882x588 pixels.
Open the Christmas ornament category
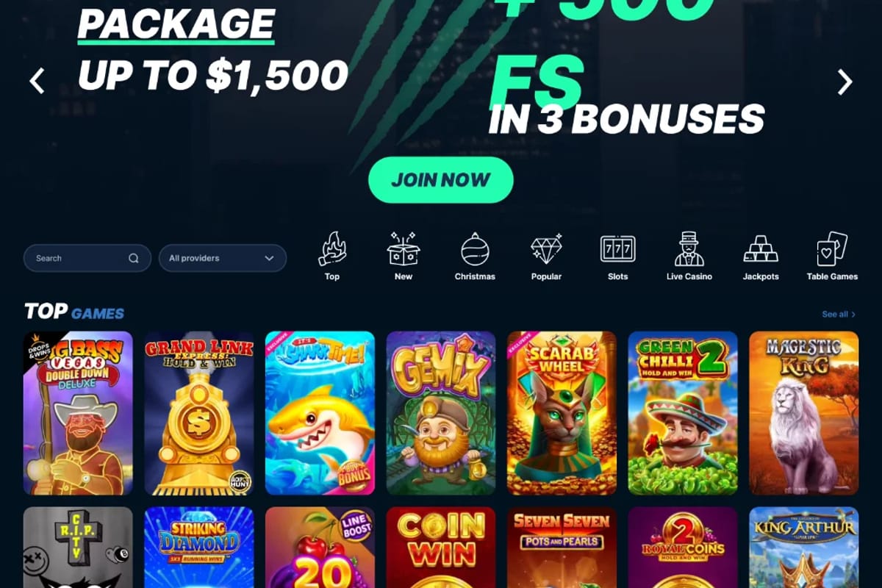point(475,250)
